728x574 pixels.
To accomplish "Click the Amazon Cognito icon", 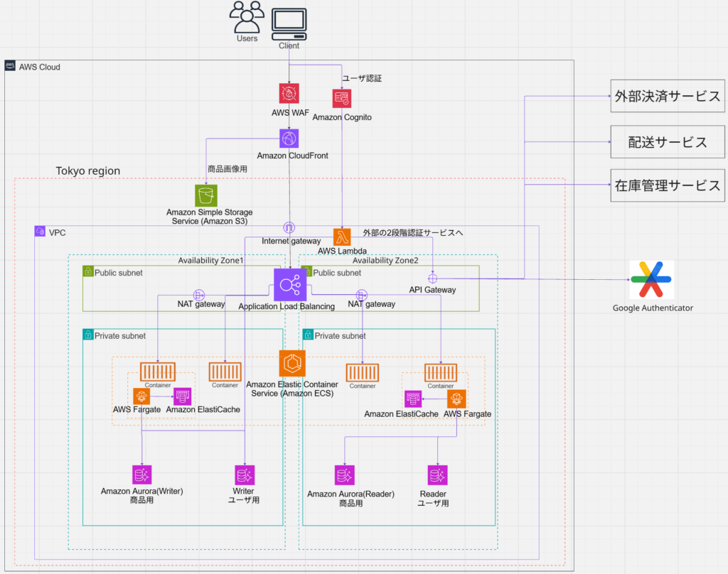I will click(x=342, y=98).
